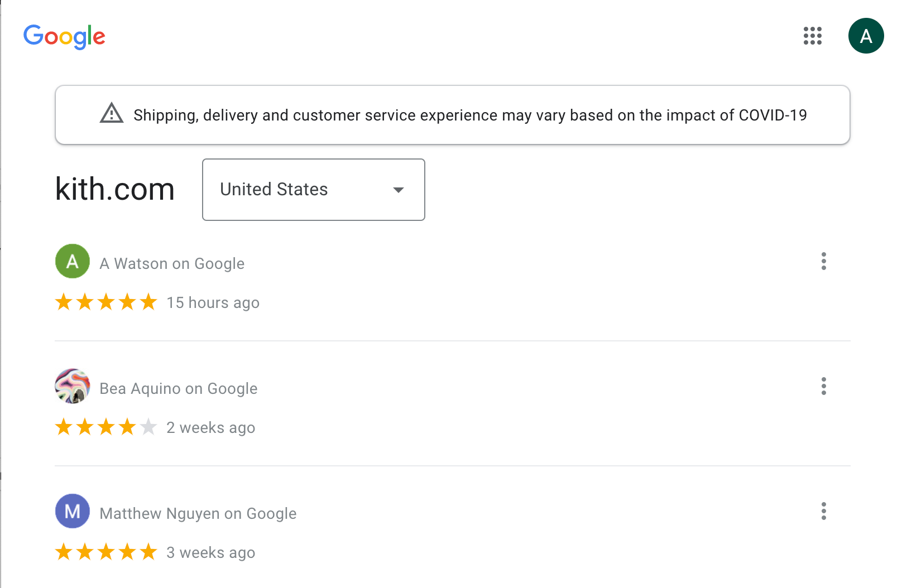Click Bea Aquino's four-star rating
The image size is (902, 588).
(106, 427)
